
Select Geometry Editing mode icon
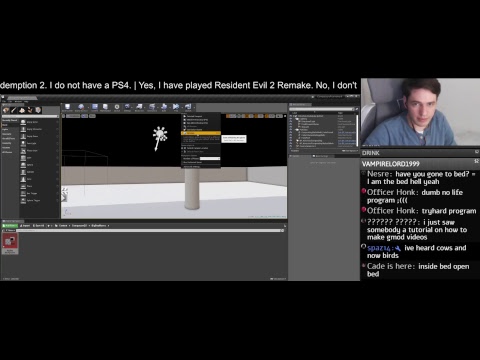click(38, 110)
